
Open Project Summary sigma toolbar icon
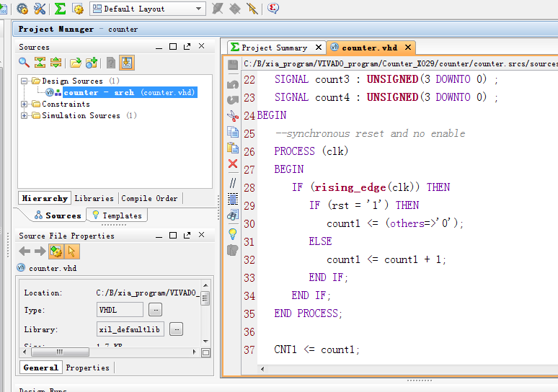[x=60, y=9]
